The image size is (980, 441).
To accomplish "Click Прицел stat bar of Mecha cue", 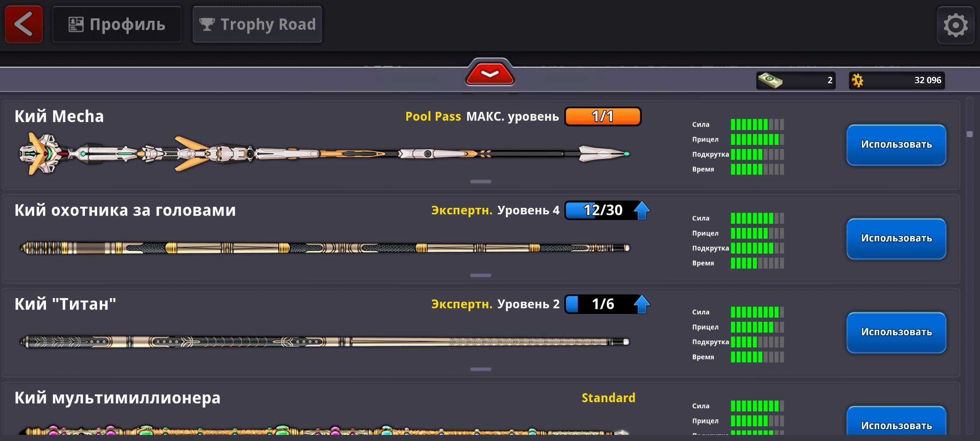I will point(757,140).
